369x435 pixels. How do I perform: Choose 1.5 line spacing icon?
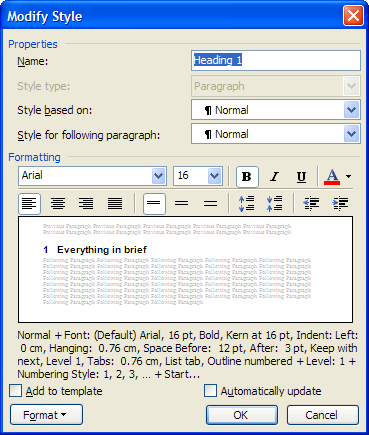(182, 203)
